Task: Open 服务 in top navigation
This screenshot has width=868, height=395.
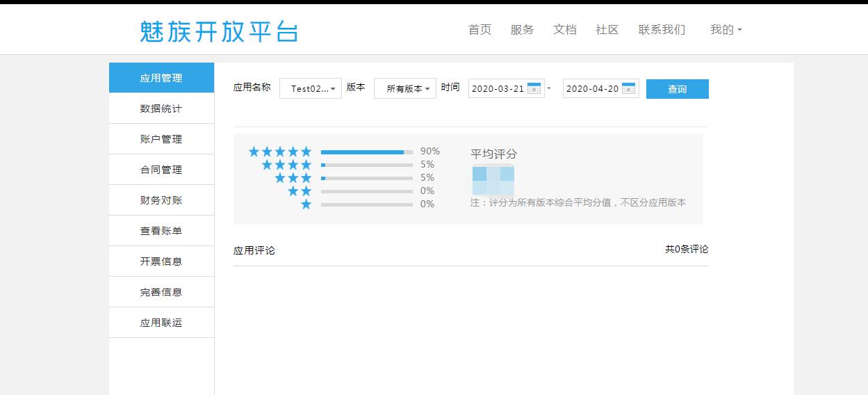Action: (x=522, y=30)
